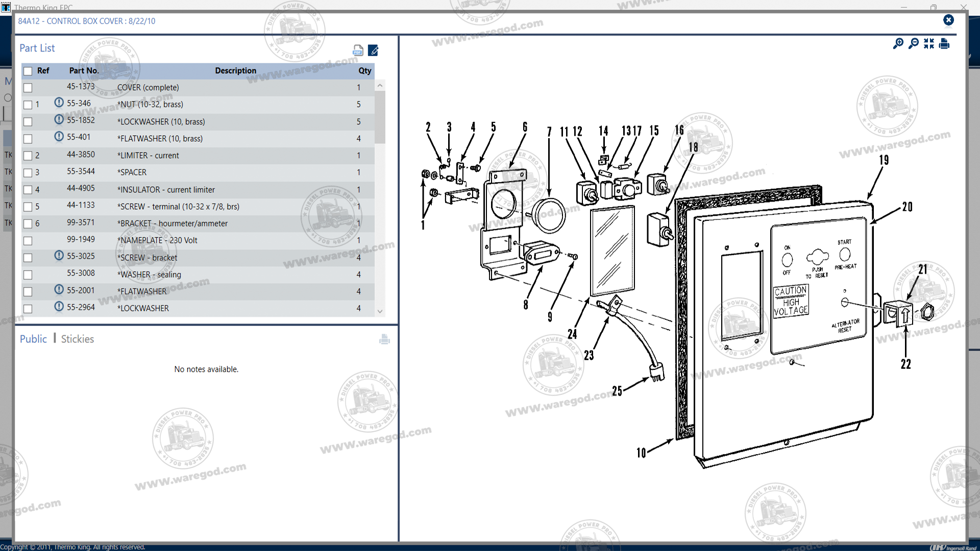Close the Control Box Cover dialog
The height and width of the screenshot is (551, 980).
pyautogui.click(x=948, y=20)
